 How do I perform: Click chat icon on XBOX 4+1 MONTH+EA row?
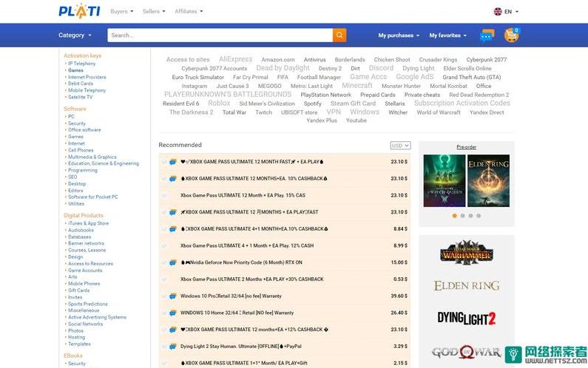click(x=173, y=229)
